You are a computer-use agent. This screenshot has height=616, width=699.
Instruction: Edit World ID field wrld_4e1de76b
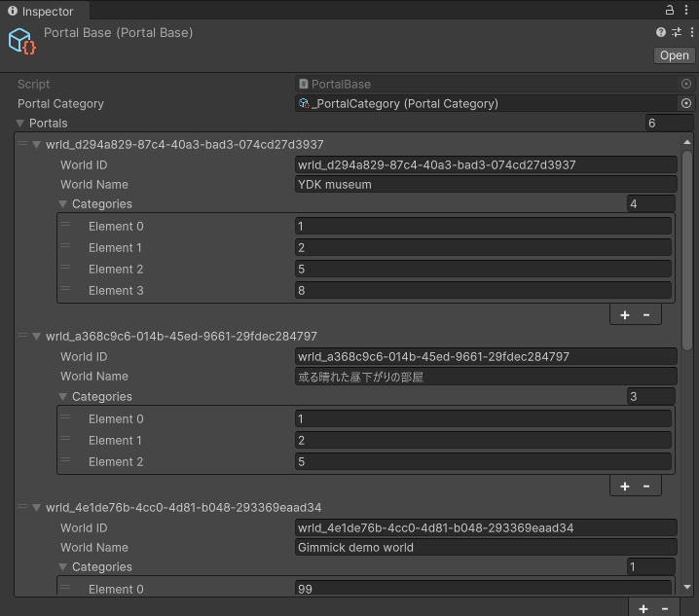[x=486, y=527]
